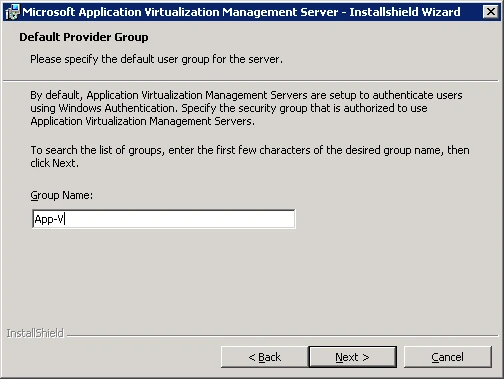Click the blank area below the Group Name field
Image resolution: width=504 pixels, height=379 pixels.
(x=250, y=277)
